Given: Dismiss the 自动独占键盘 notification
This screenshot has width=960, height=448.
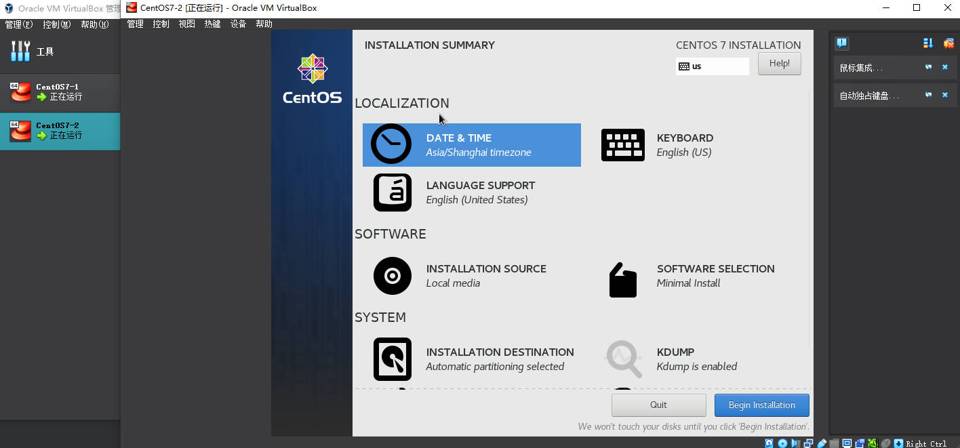Looking at the screenshot, I should point(945,95).
